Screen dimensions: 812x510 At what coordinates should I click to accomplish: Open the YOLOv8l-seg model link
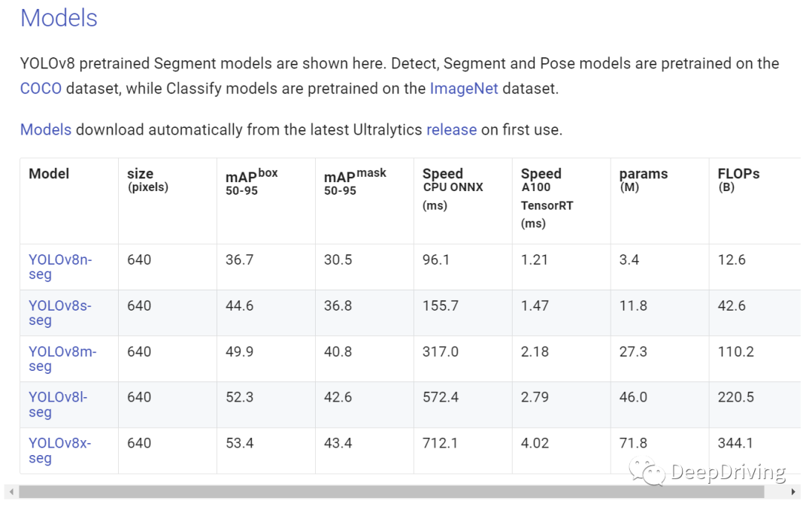point(58,404)
